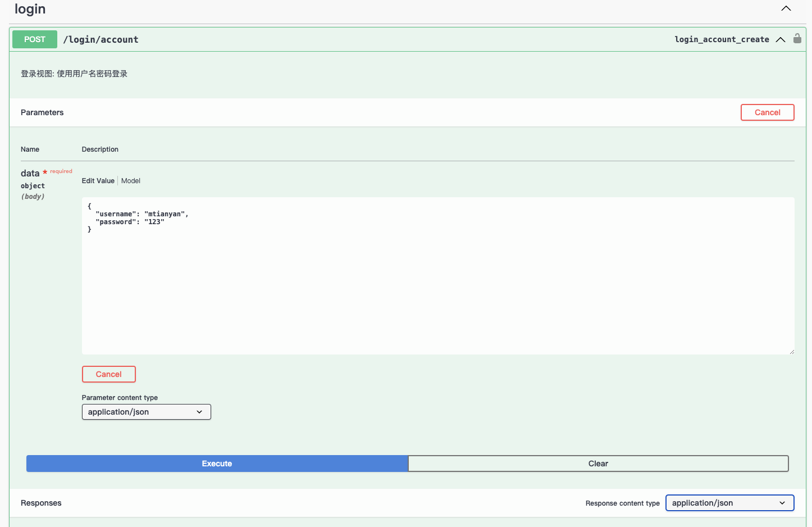The width and height of the screenshot is (812, 527).
Task: Open the Response content type dropdown
Action: click(730, 503)
